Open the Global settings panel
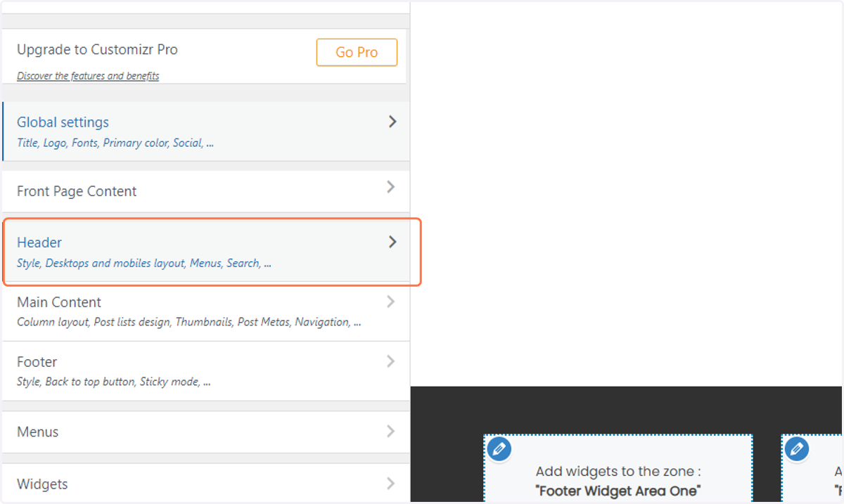The width and height of the screenshot is (844, 504). [205, 131]
